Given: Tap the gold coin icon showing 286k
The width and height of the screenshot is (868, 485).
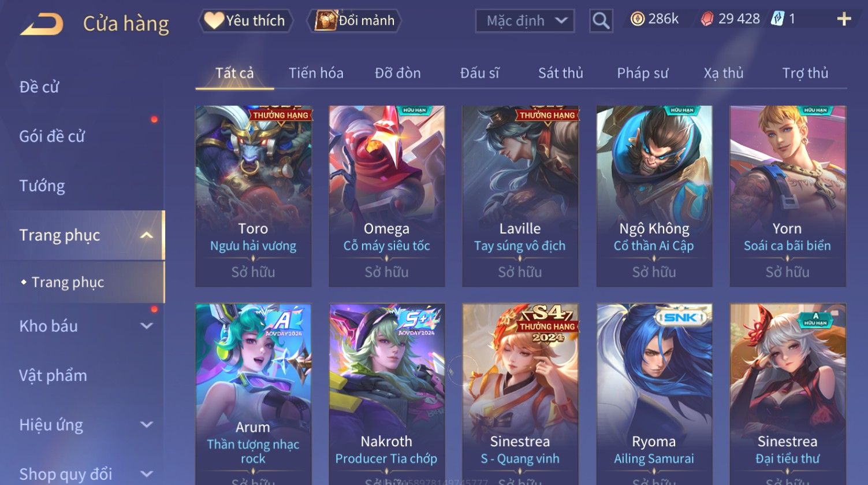Looking at the screenshot, I should click(x=637, y=19).
